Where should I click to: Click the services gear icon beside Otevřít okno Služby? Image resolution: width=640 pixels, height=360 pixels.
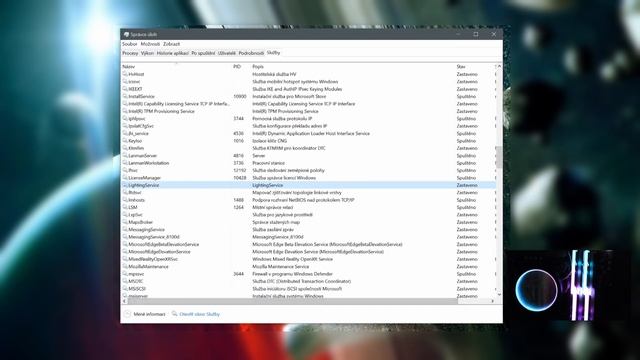tap(174, 313)
